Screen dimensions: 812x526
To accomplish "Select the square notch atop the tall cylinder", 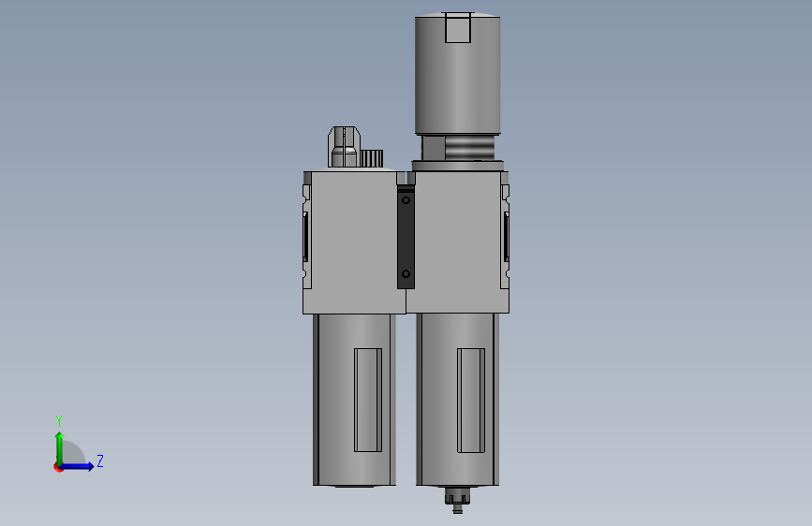I will click(458, 28).
